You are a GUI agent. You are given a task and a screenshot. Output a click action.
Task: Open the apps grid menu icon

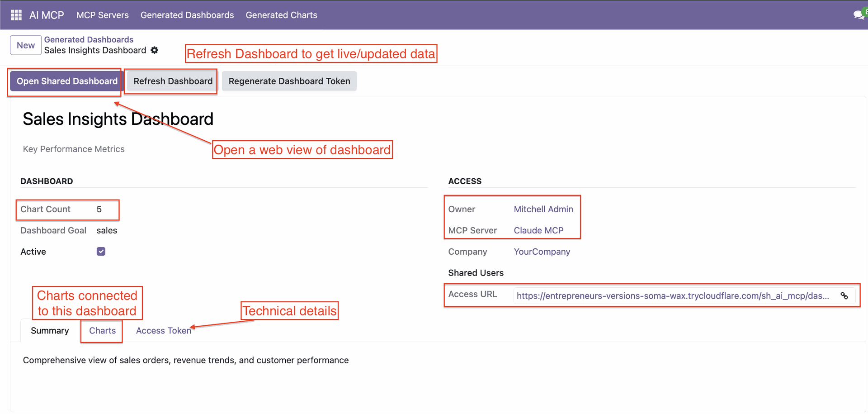click(x=16, y=15)
